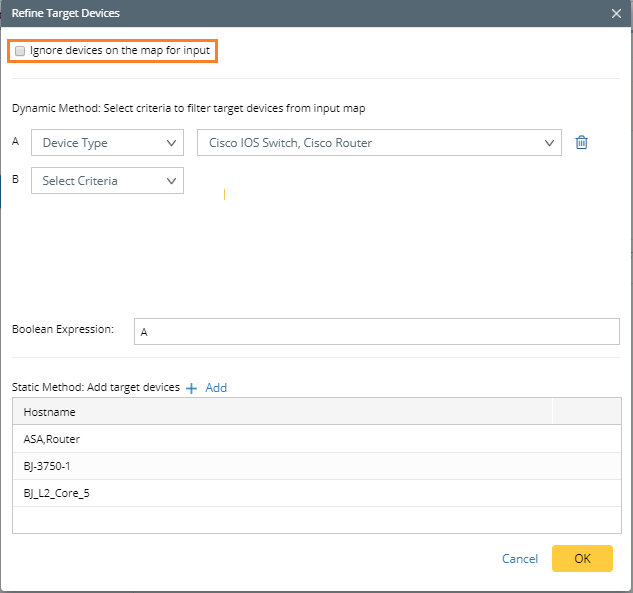The height and width of the screenshot is (593, 633).
Task: Click the Hostname column header
Action: (282, 411)
